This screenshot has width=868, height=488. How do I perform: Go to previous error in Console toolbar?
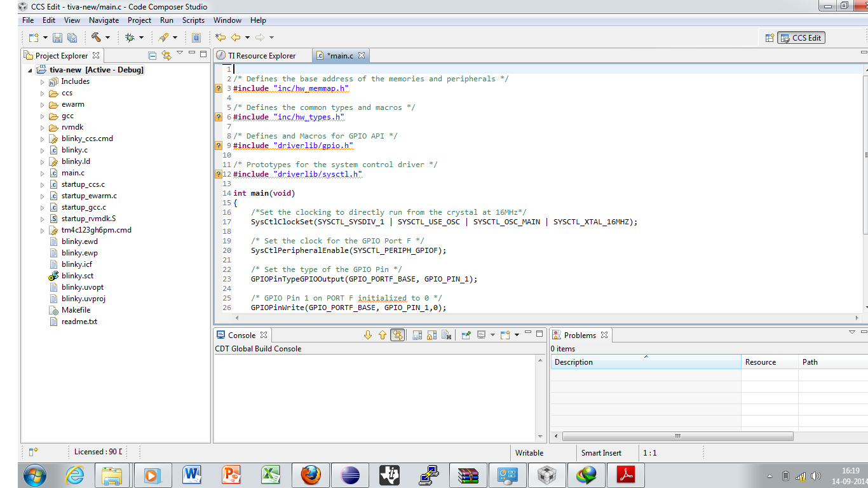(x=382, y=335)
